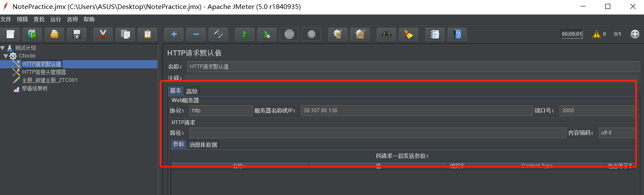Open the 运行 menu

[x=55, y=19]
